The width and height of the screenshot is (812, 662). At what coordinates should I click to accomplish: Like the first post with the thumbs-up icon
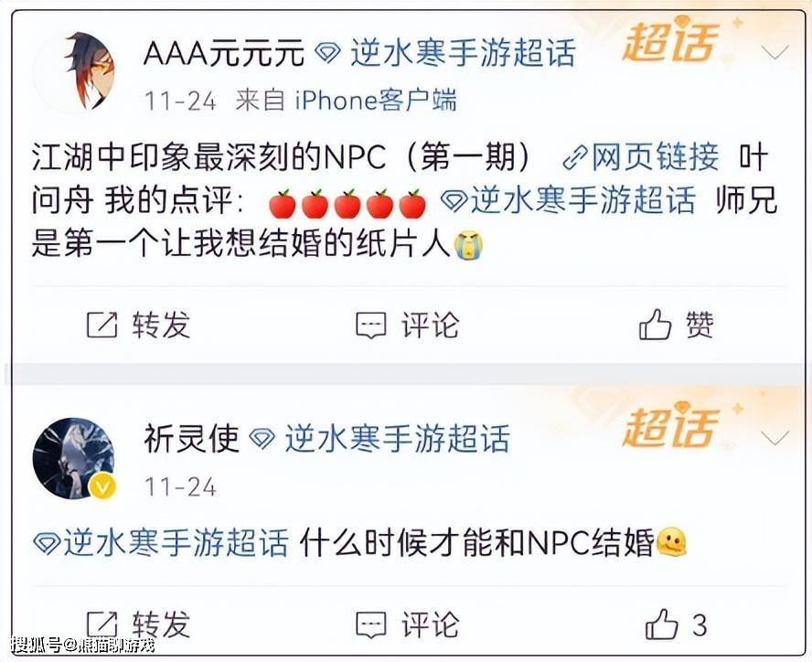[x=655, y=325]
